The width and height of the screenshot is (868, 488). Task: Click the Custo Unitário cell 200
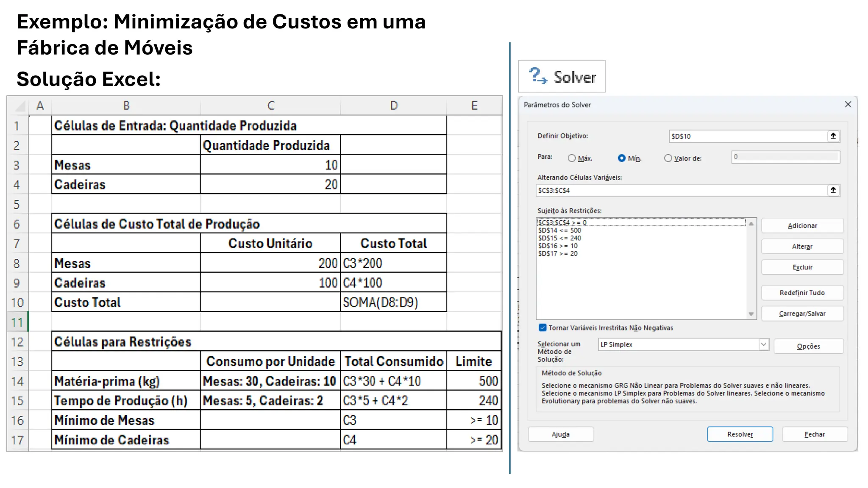(270, 263)
